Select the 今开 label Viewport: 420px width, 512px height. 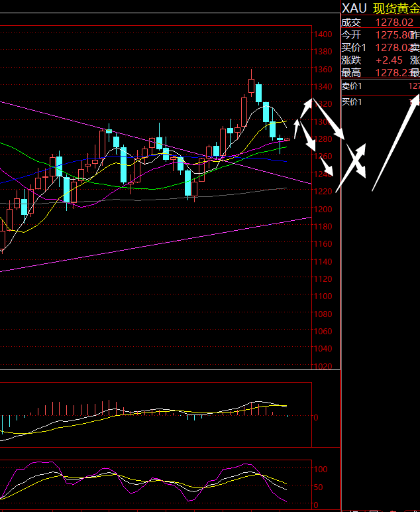351,35
